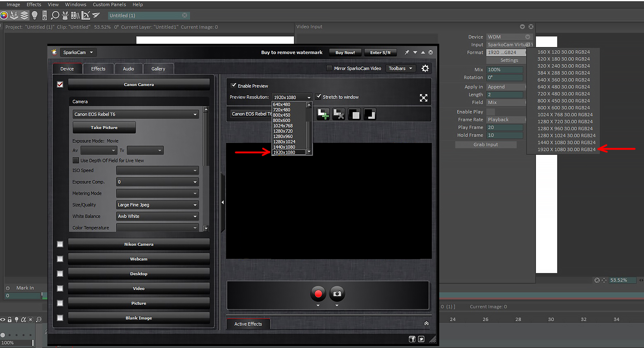Toggle the Enable Play box in Video Input
Image resolution: width=644 pixels, height=348 pixels.
490,112
